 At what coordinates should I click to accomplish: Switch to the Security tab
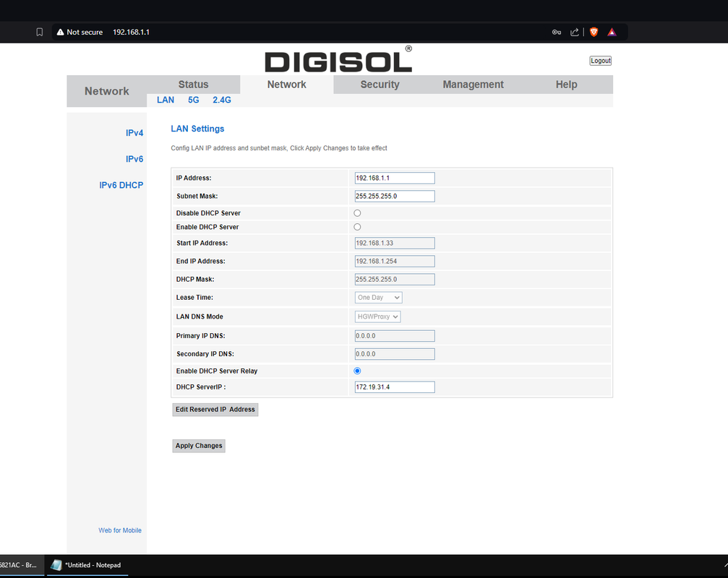click(x=380, y=85)
